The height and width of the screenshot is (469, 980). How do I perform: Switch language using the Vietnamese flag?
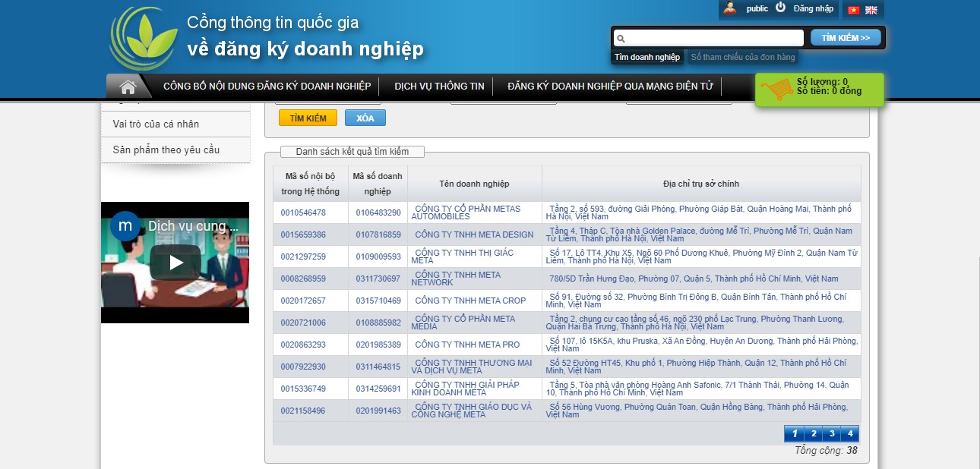click(x=853, y=10)
